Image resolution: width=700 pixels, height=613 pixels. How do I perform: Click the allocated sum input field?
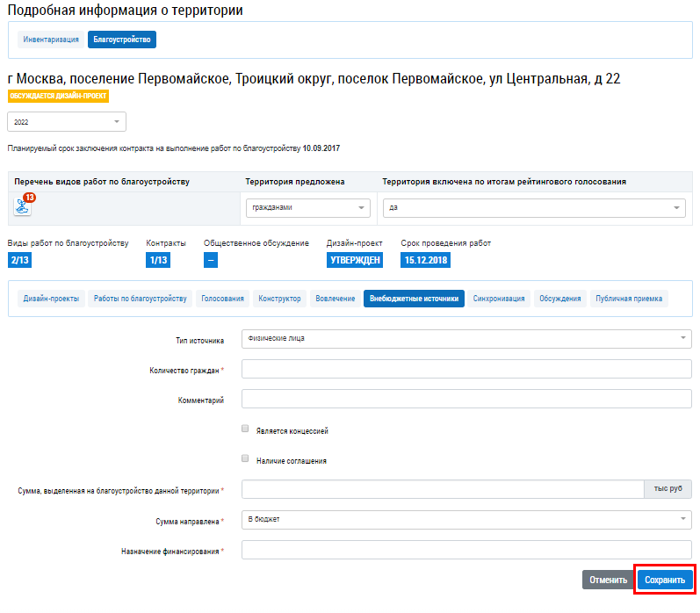pos(443,489)
